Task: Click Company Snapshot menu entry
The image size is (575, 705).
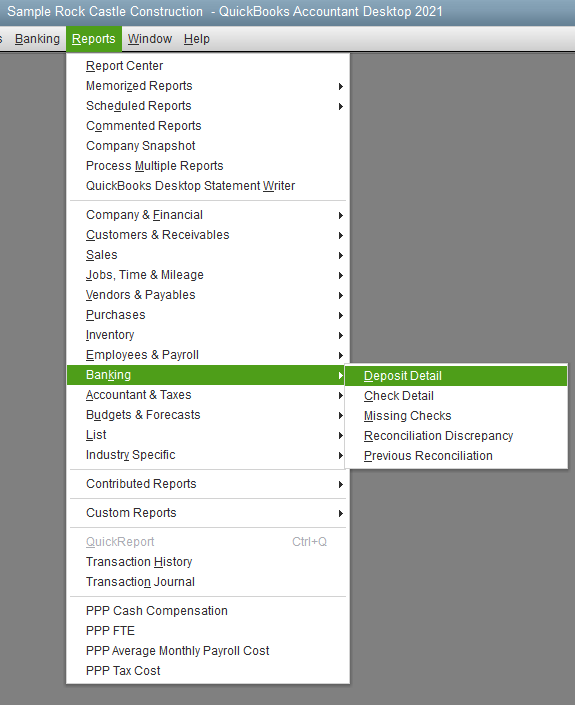Action: pos(208,146)
